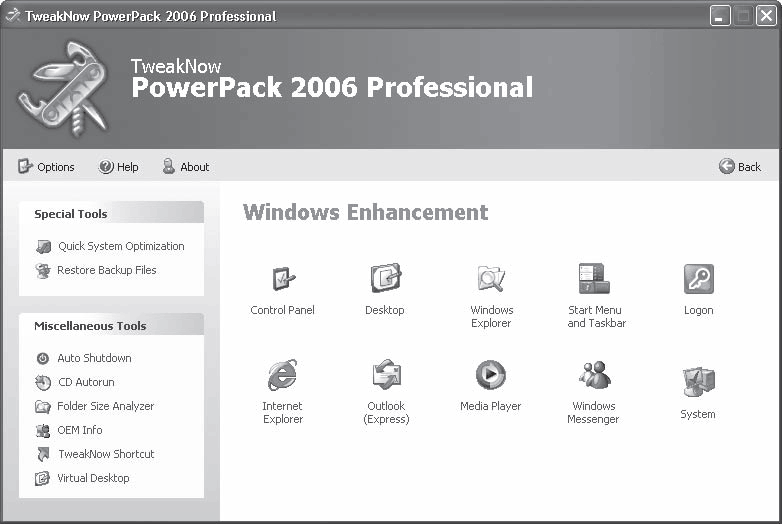Open Folder Size Analyzer link
The height and width of the screenshot is (524, 782).
106,406
